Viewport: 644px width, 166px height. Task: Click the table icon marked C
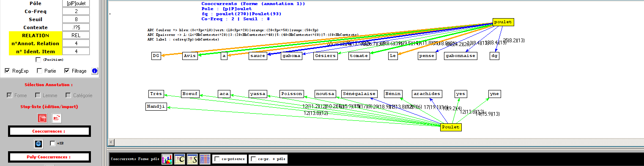[x=180, y=159]
